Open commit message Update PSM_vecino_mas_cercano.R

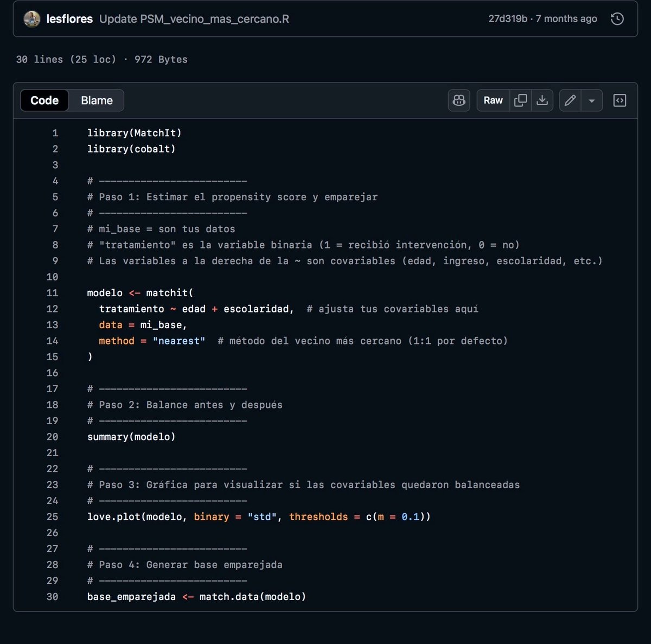click(x=194, y=18)
